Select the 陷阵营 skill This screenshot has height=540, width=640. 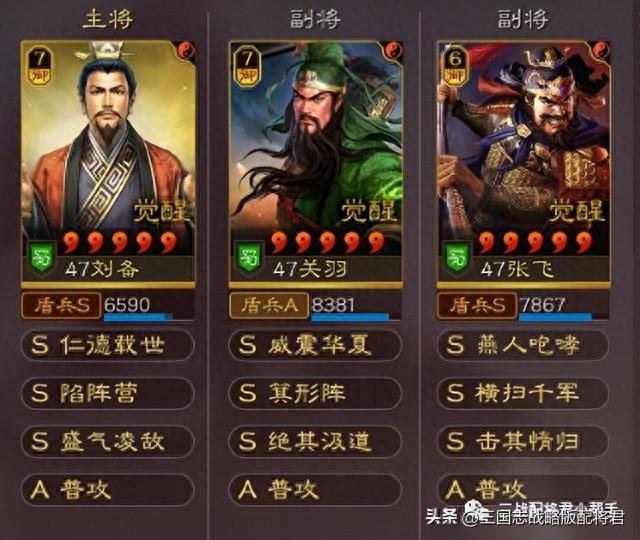tap(107, 393)
